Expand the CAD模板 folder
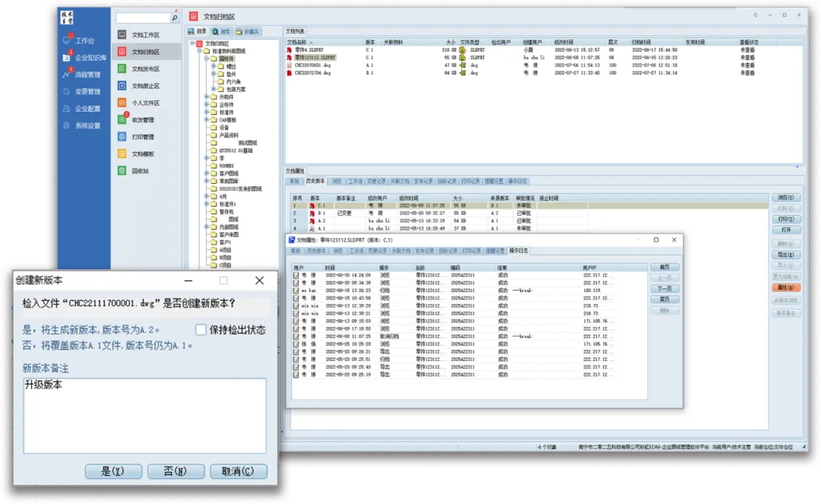 click(x=207, y=120)
